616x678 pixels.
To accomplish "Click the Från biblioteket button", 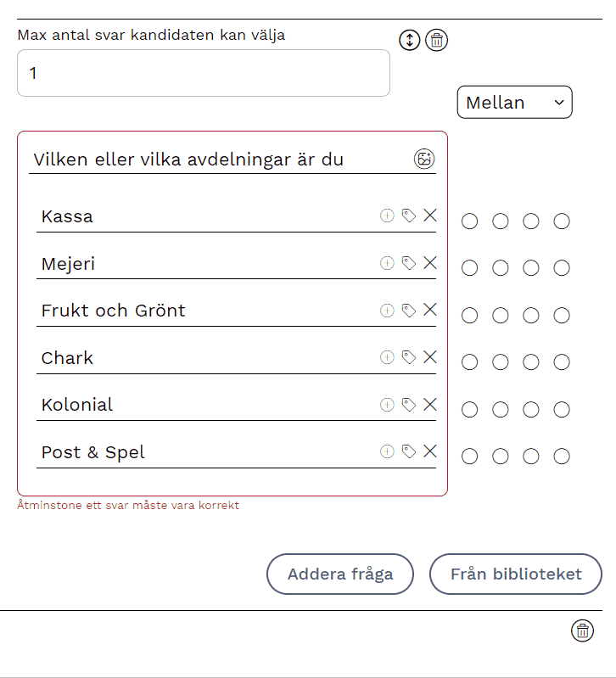I will point(516,574).
